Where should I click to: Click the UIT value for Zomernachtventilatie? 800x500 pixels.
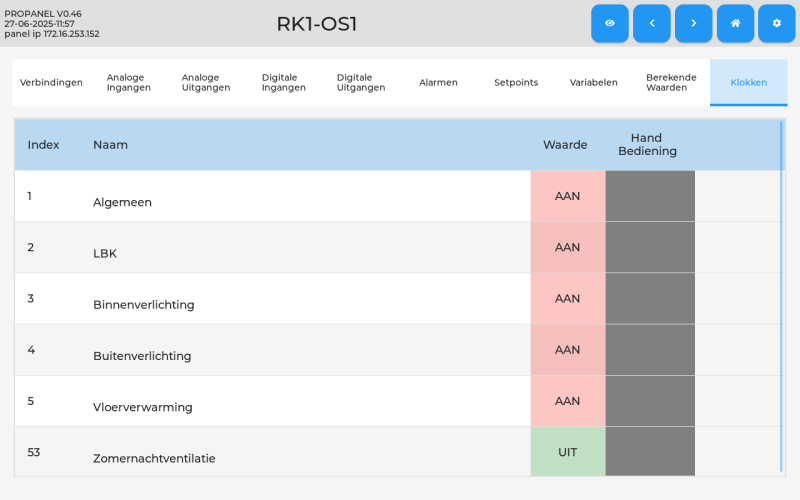tap(568, 452)
